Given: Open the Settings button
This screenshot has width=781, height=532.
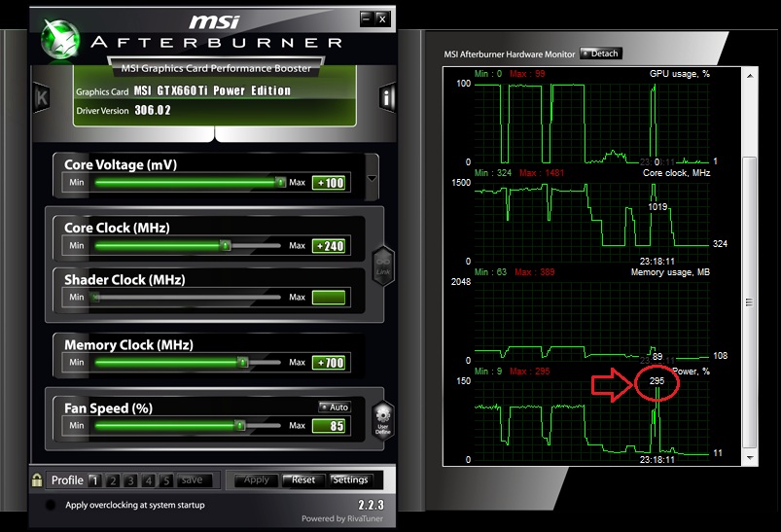Looking at the screenshot, I should (x=351, y=480).
